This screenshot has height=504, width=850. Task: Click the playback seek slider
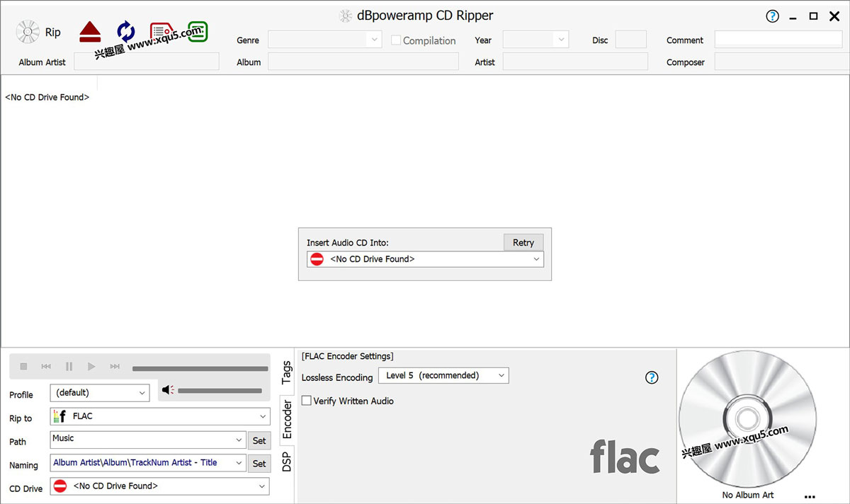coord(200,368)
